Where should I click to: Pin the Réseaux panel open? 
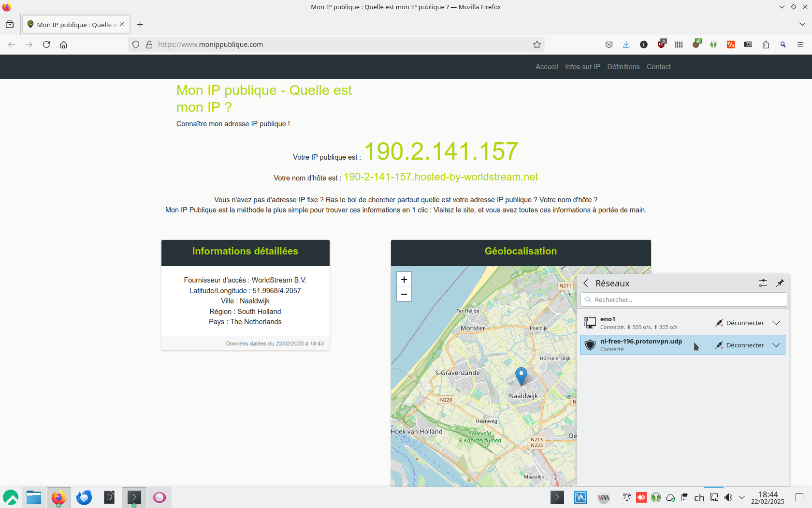pos(780,283)
